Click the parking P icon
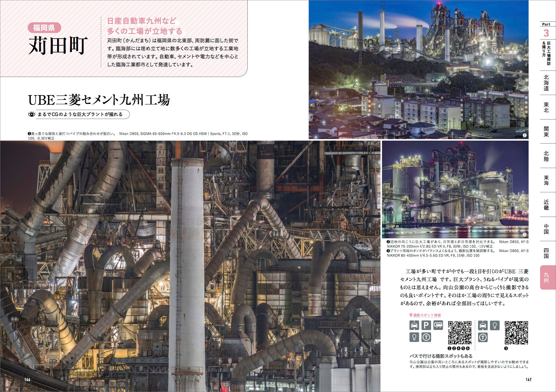This screenshot has width=556, height=392. [x=426, y=325]
